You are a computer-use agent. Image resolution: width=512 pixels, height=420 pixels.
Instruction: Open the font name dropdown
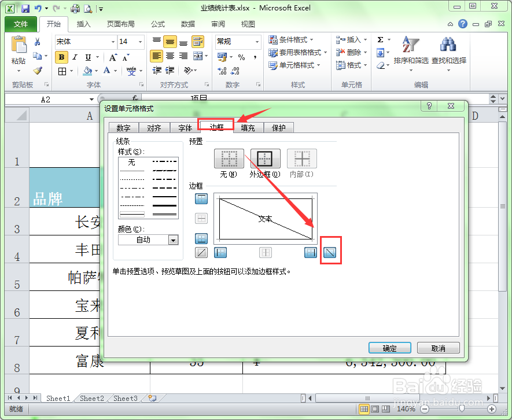click(114, 42)
